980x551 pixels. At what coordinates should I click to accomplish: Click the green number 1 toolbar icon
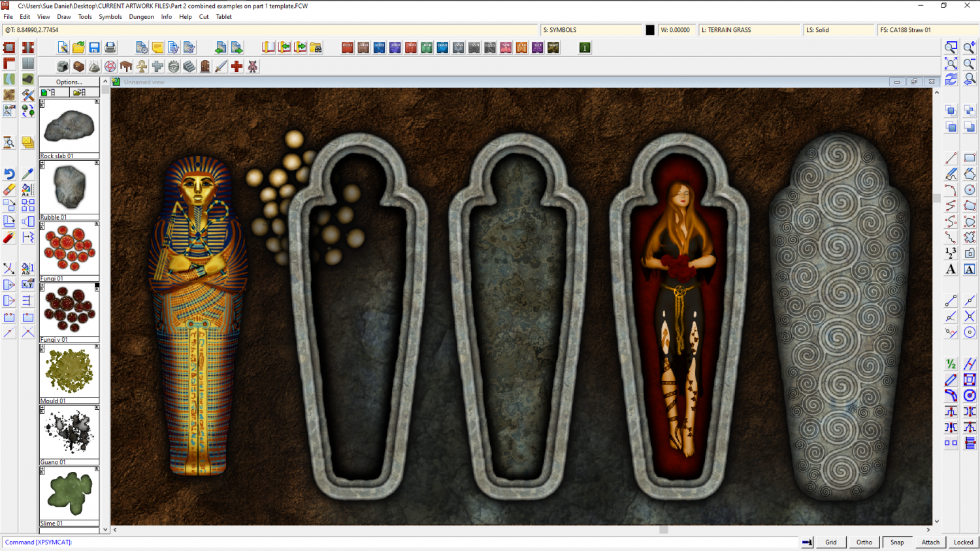(585, 48)
